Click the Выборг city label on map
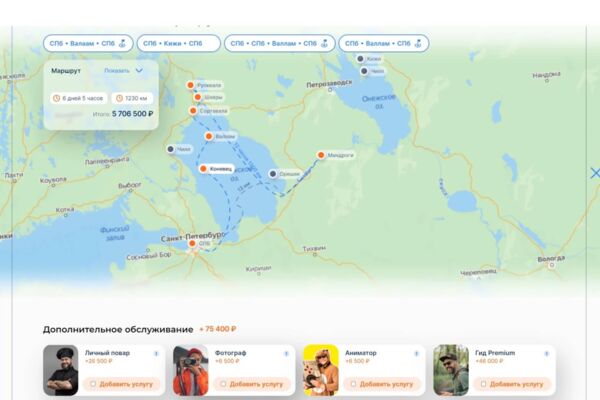 pos(130,185)
